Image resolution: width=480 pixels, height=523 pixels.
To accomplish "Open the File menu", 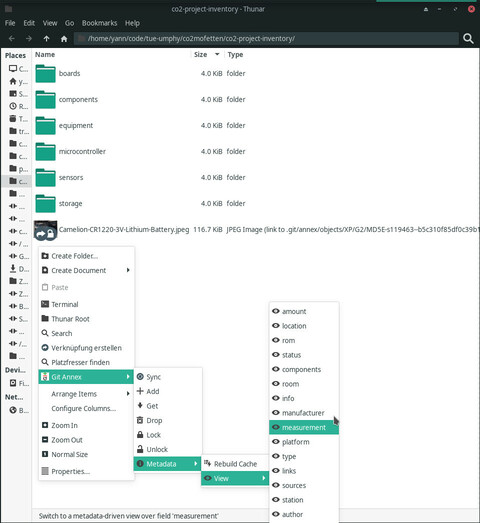I will coord(10,23).
